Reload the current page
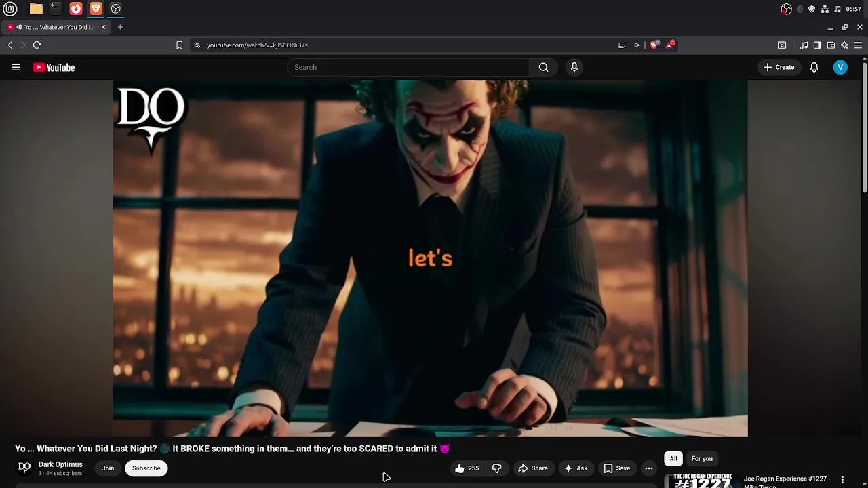This screenshot has height=488, width=868. [37, 45]
